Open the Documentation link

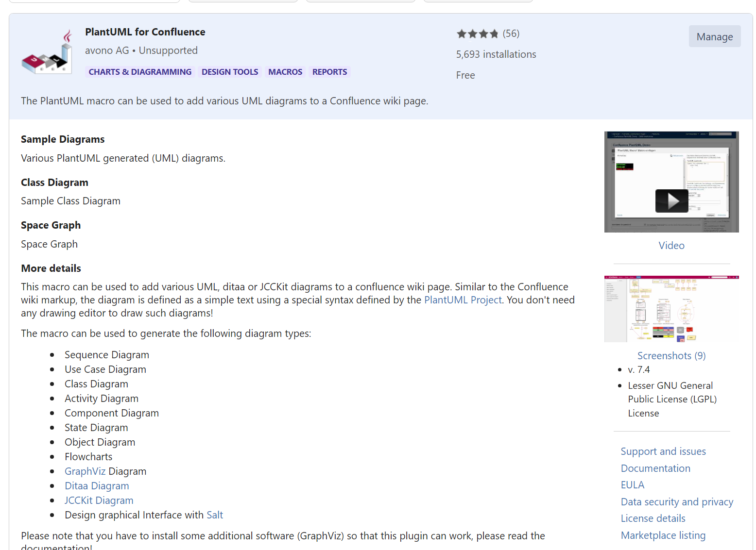click(x=655, y=468)
